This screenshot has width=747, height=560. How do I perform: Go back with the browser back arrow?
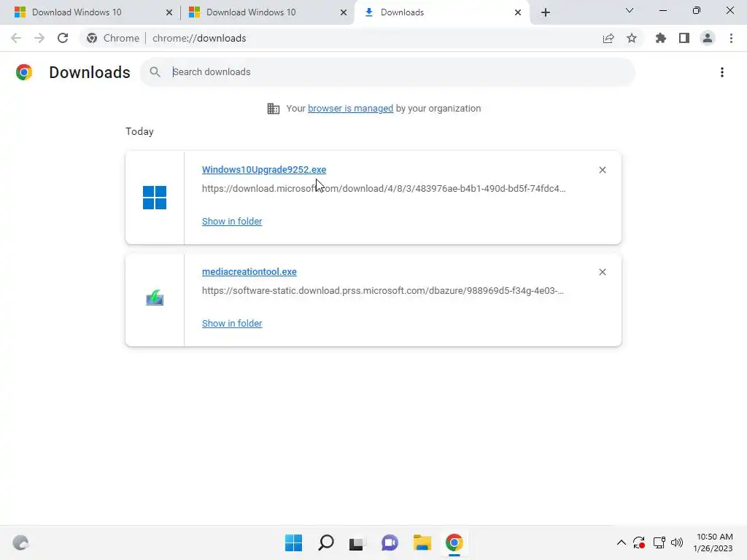[x=16, y=38]
